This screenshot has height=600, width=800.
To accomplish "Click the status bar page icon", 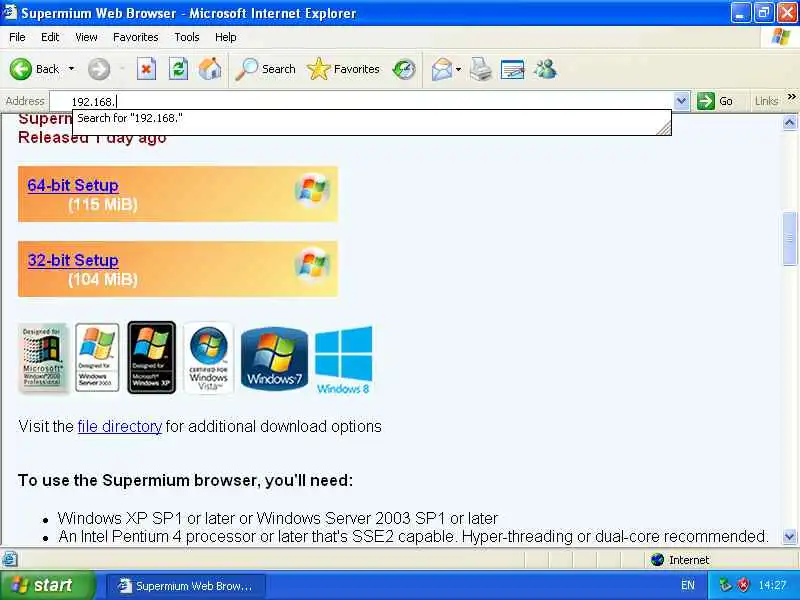I will [10, 559].
